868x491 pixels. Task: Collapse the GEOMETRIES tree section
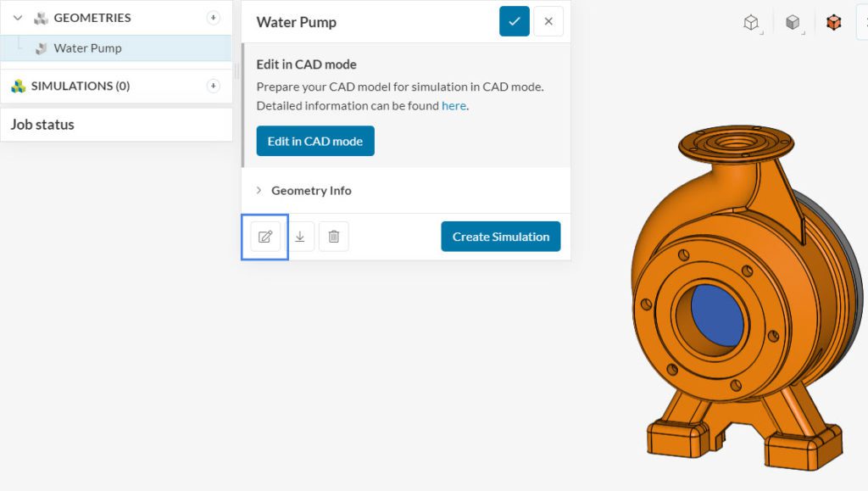tap(17, 18)
